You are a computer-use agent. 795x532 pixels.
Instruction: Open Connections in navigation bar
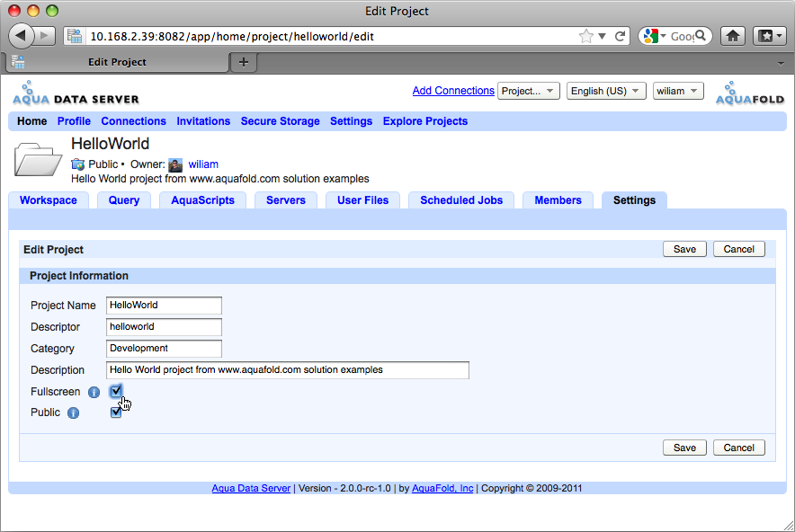[133, 121]
